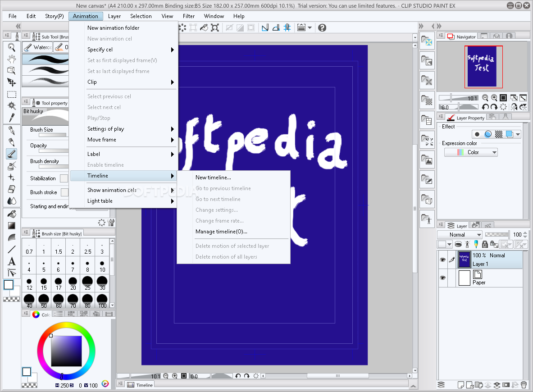Image resolution: width=533 pixels, height=392 pixels.
Task: Open the Expression color Color dropdown
Action: (471, 152)
